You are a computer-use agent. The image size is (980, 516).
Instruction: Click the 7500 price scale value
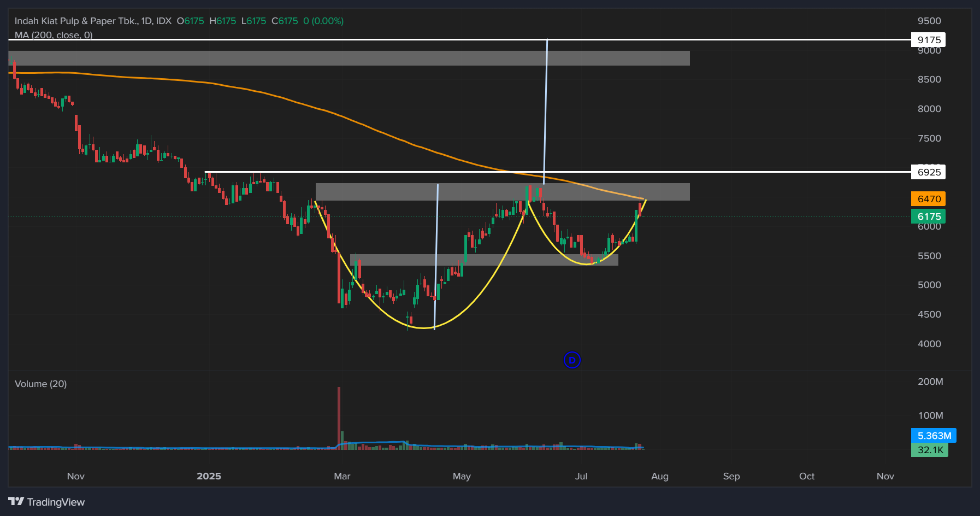pos(929,138)
